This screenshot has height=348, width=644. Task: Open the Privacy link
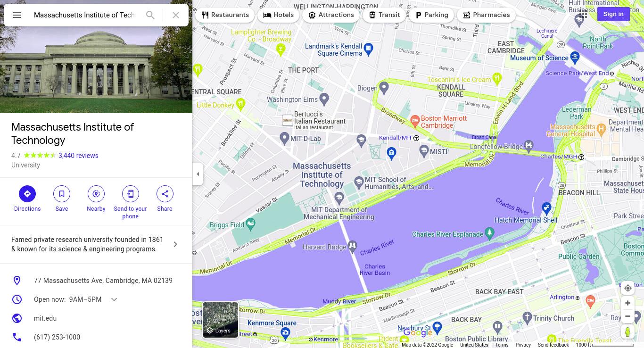[x=523, y=345]
